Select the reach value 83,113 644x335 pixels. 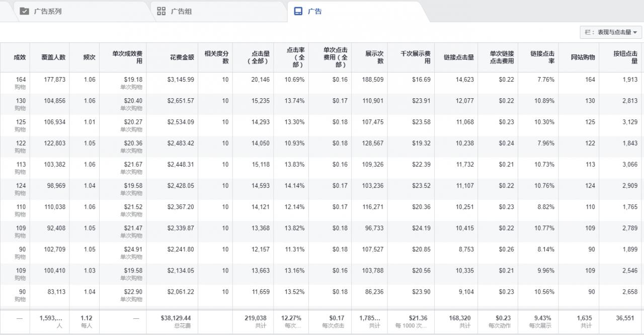[x=56, y=291]
